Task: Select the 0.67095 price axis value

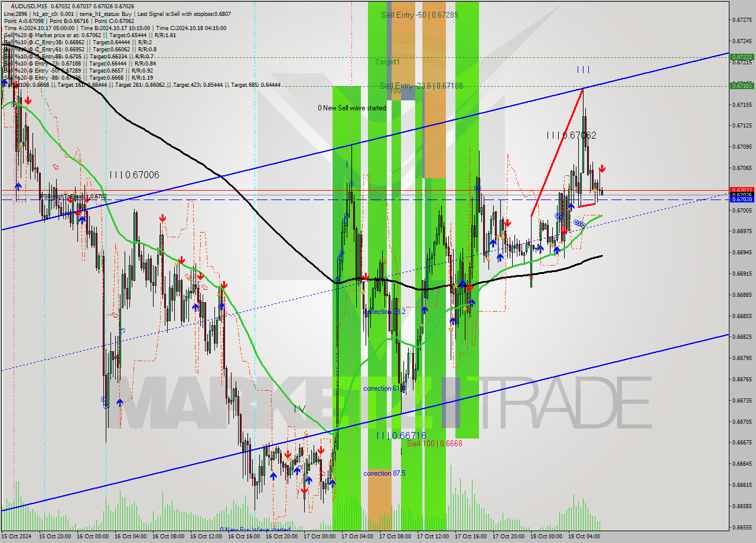Action: coord(742,146)
